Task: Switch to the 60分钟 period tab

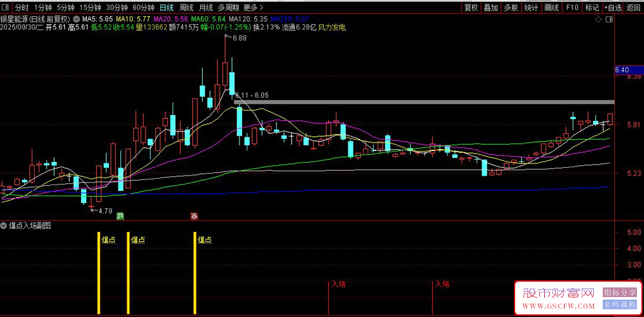Action: tap(143, 8)
